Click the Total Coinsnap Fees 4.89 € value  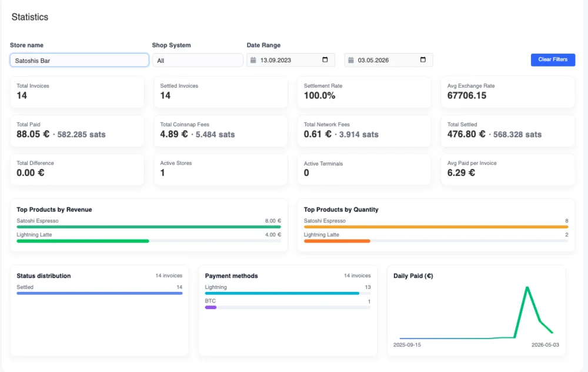[174, 134]
